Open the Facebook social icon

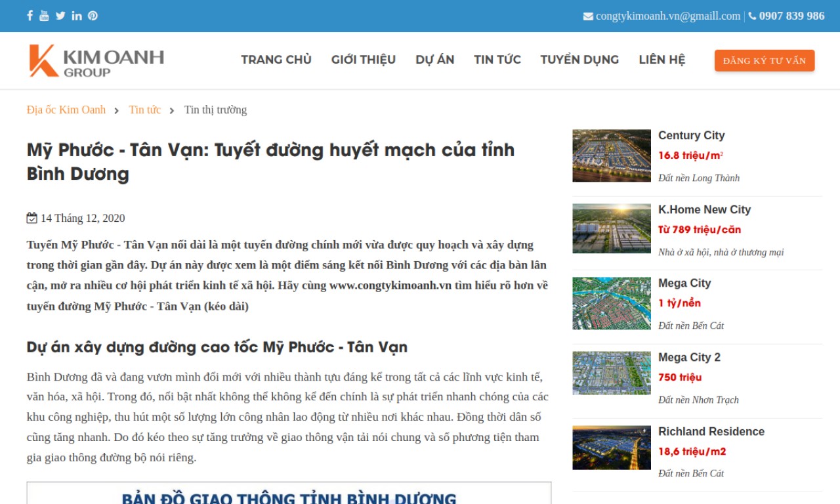coord(30,16)
